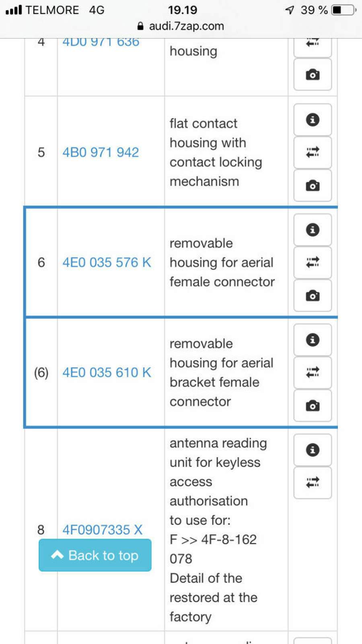Open info for part 4E0 035 610 K
Viewport: 362px width, 644px height.
pos(313,340)
